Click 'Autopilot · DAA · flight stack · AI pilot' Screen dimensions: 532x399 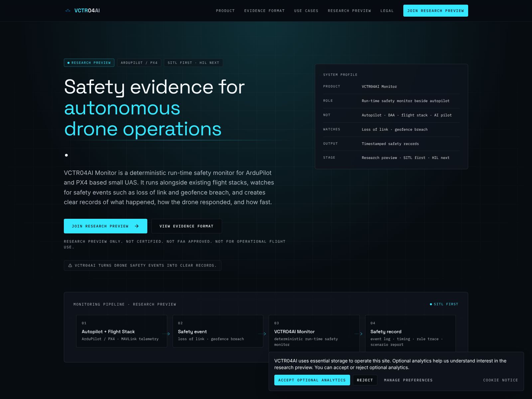pyautogui.click(x=407, y=115)
